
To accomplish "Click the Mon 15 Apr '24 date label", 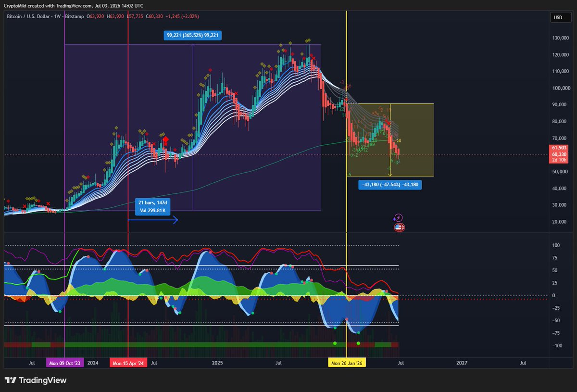I will 127,363.
